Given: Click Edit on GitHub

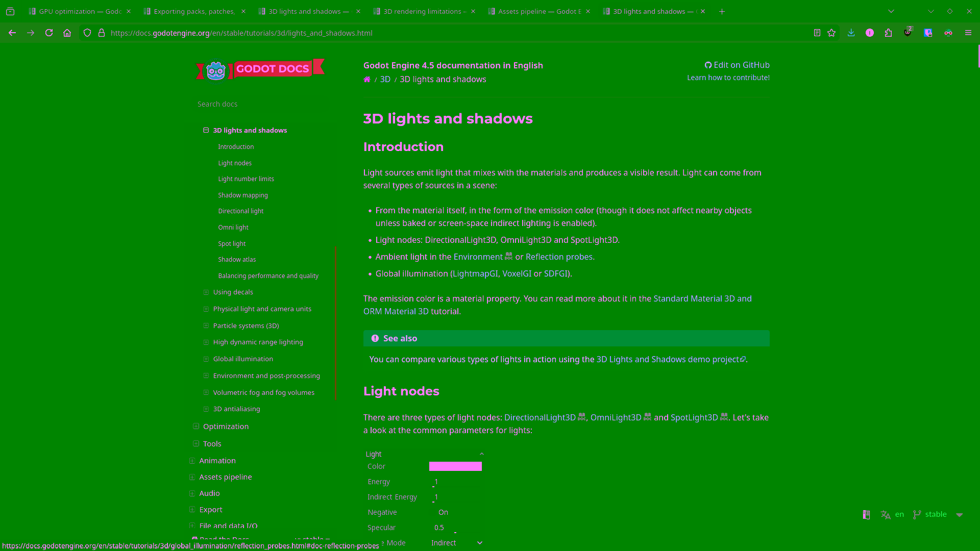Looking at the screenshot, I should click(737, 65).
